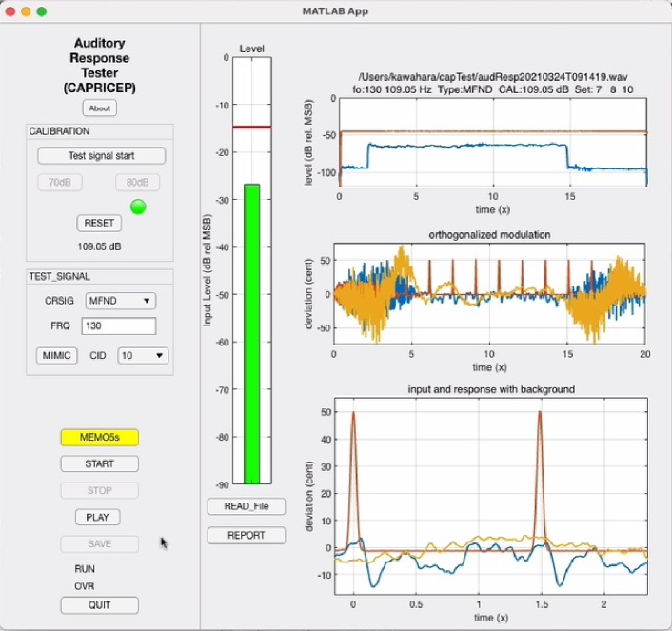Screen dimensions: 672x631
Task: Click the RUN status label
Action: click(x=85, y=569)
